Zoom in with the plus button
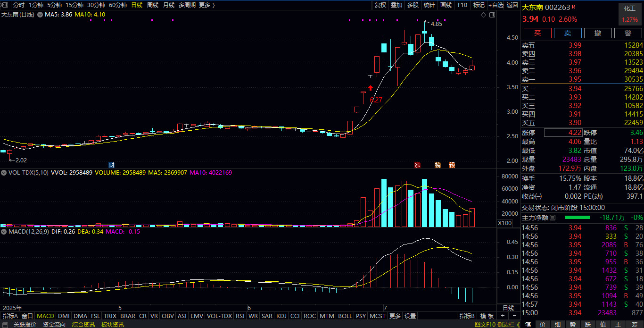 [503, 316]
